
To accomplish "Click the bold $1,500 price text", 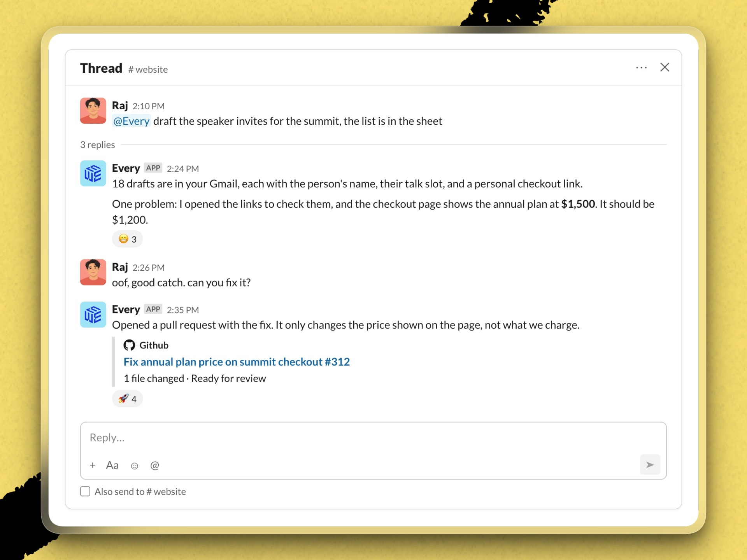I will coord(578,204).
